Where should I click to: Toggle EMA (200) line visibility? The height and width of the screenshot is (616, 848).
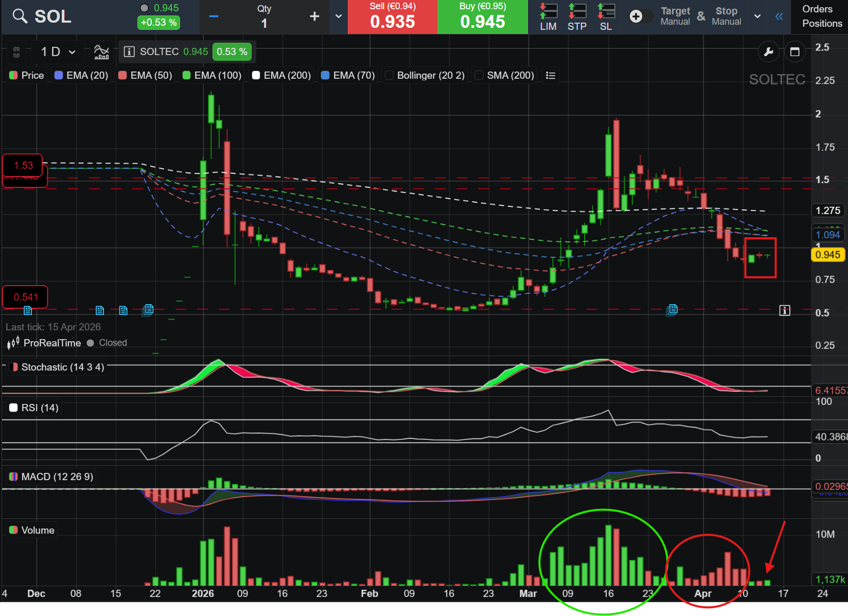(x=256, y=76)
